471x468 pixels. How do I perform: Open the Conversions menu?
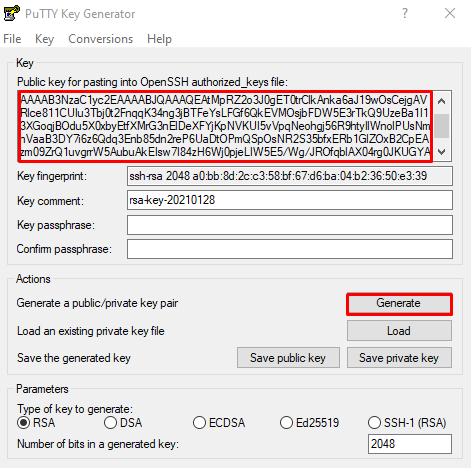(x=101, y=39)
